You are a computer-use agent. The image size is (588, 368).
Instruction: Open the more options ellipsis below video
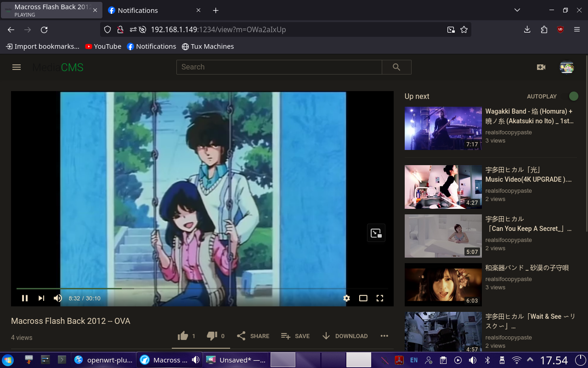point(384,336)
